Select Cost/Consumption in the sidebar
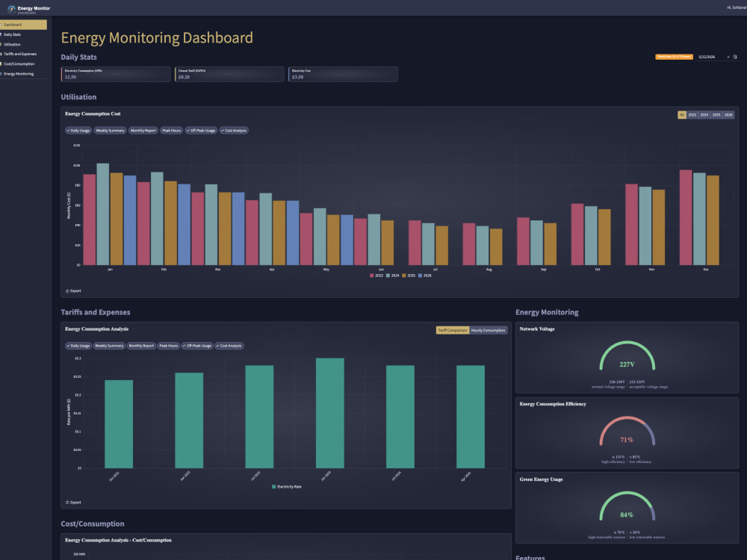Viewport: 747px width, 560px height. (x=23, y=63)
